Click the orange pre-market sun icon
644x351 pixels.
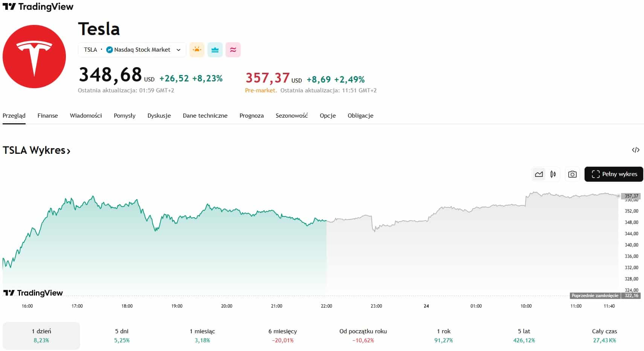pyautogui.click(x=197, y=50)
